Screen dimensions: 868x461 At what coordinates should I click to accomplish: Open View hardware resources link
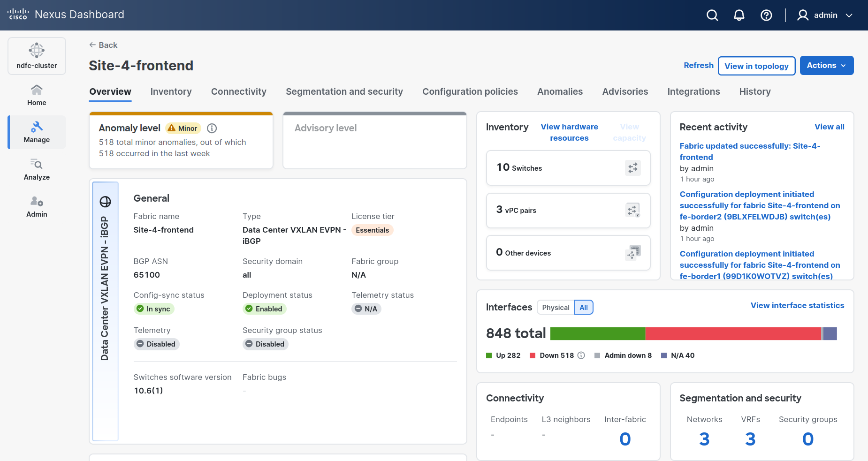point(569,132)
